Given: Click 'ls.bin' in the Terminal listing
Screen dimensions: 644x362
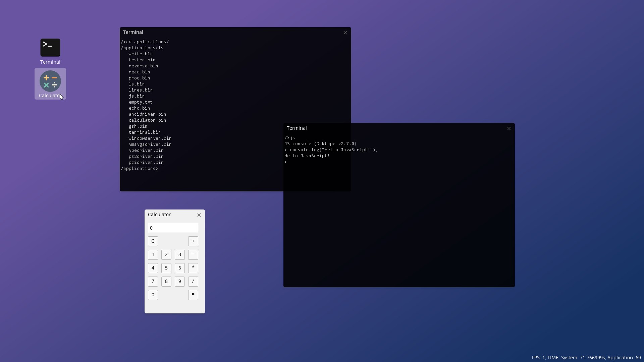Looking at the screenshot, I should (137, 84).
